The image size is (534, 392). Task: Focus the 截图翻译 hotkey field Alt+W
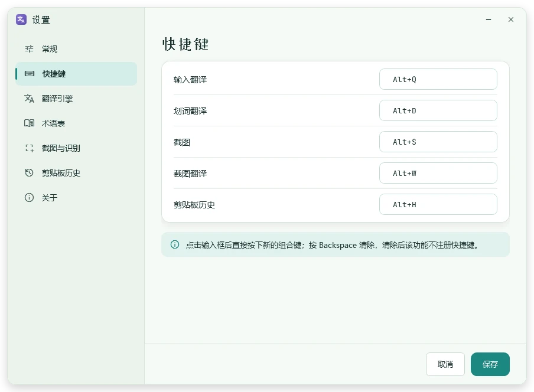click(x=438, y=173)
